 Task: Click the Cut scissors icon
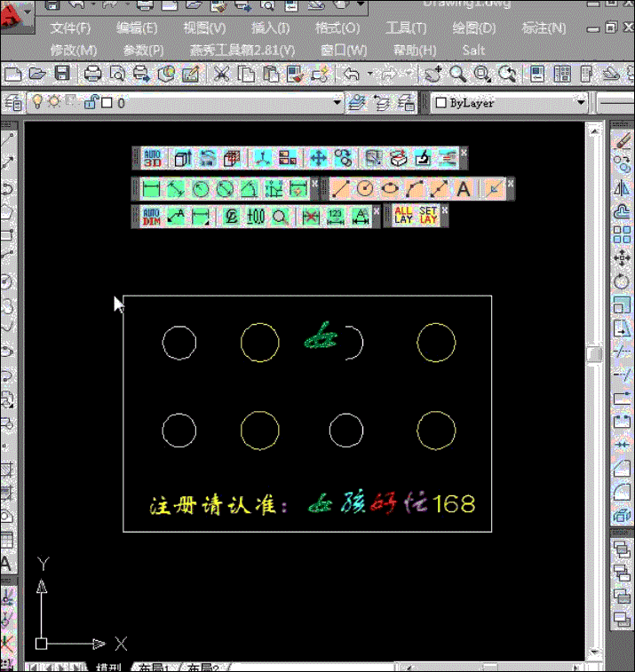pos(221,74)
